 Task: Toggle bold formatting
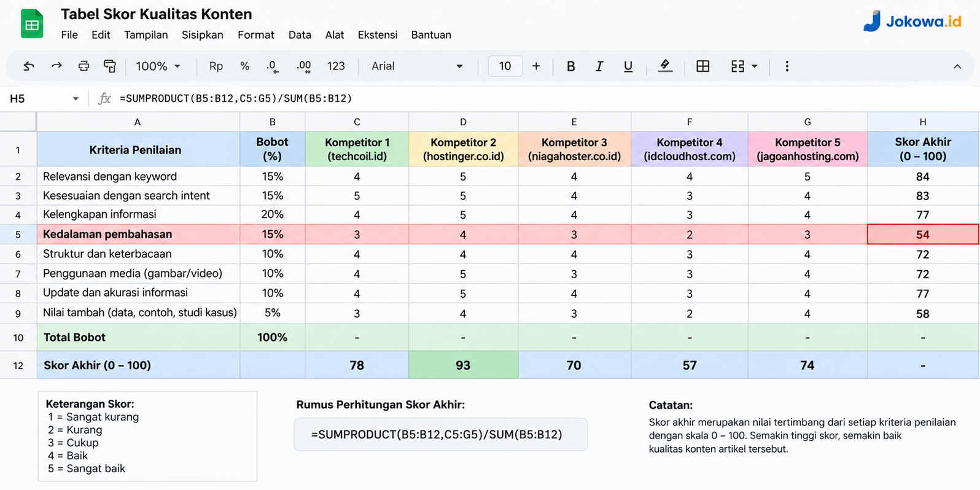coord(570,66)
